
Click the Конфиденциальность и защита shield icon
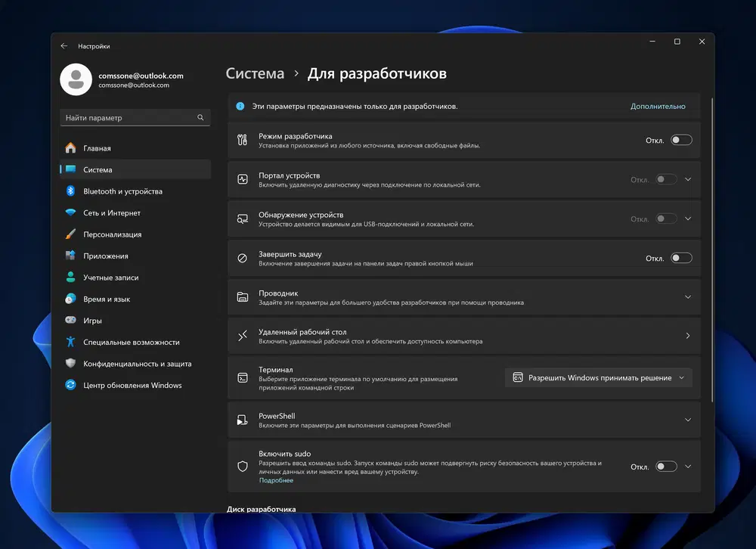click(70, 363)
